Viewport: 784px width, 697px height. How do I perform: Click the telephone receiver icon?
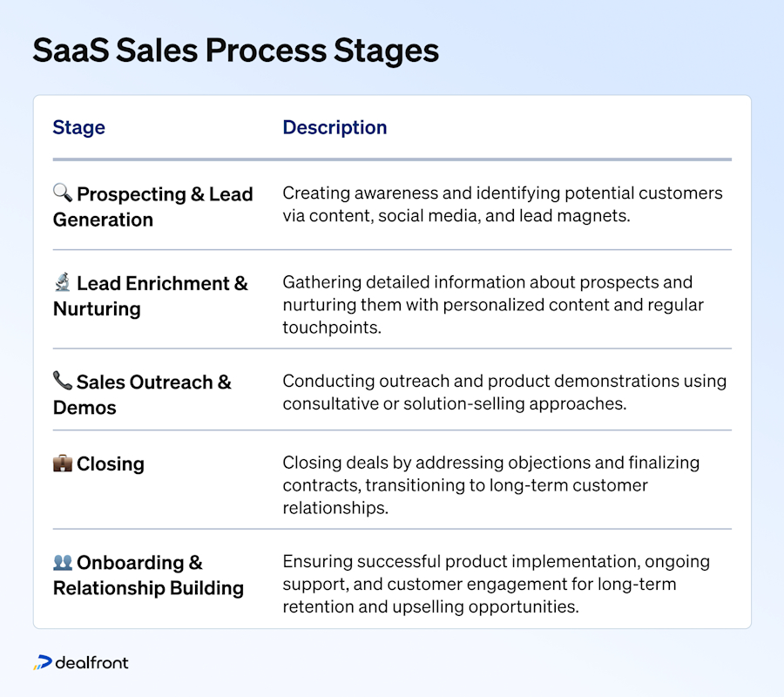[63, 381]
